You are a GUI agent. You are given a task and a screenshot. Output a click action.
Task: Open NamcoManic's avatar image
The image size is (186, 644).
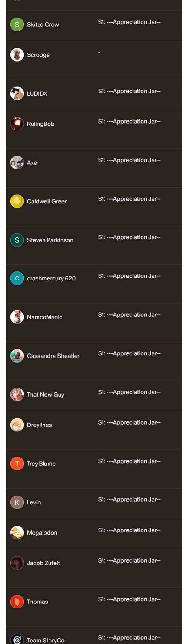pyautogui.click(x=17, y=317)
